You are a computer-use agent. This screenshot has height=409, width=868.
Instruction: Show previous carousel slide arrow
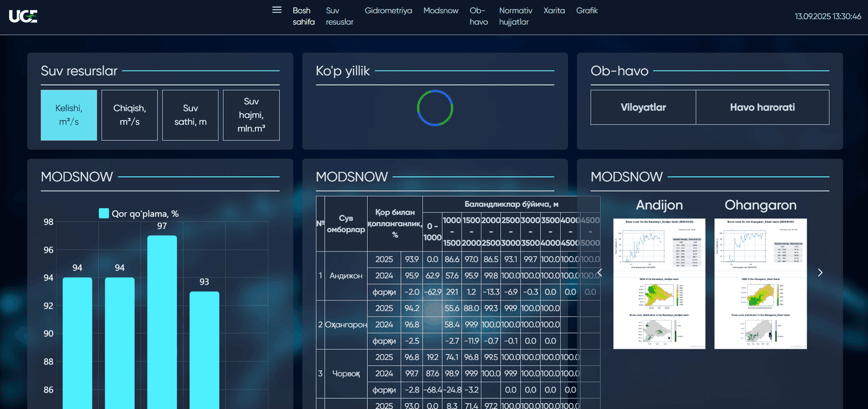point(599,273)
